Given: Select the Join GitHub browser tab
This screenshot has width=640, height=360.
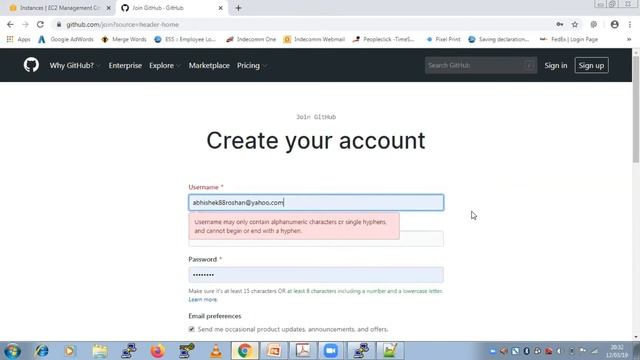Looking at the screenshot, I should (x=171, y=8).
